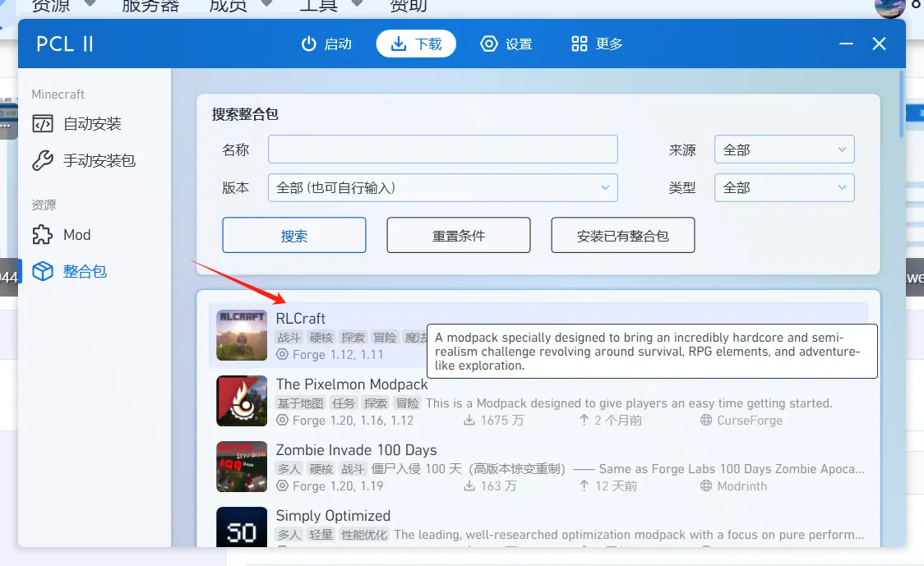Image resolution: width=924 pixels, height=566 pixels.
Task: Open the 自动安装 sidebar item
Action: point(77,124)
